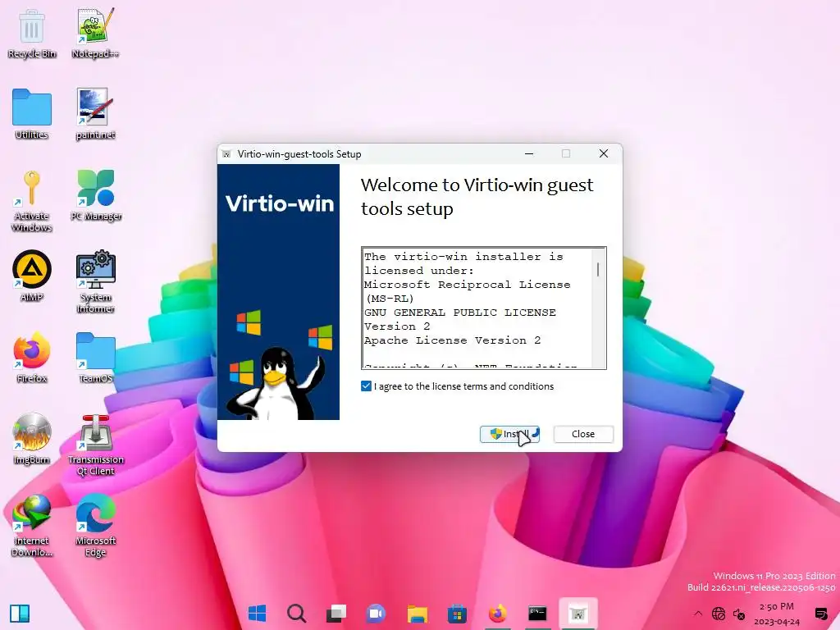Select the Virtio-win setup taskbar icon
This screenshot has height=630, width=840.
(x=578, y=613)
